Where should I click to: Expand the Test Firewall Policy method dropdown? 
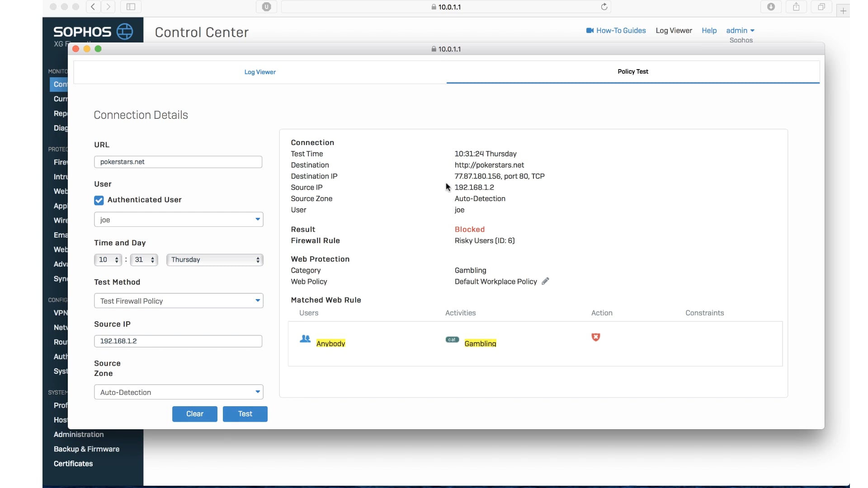[x=179, y=301]
